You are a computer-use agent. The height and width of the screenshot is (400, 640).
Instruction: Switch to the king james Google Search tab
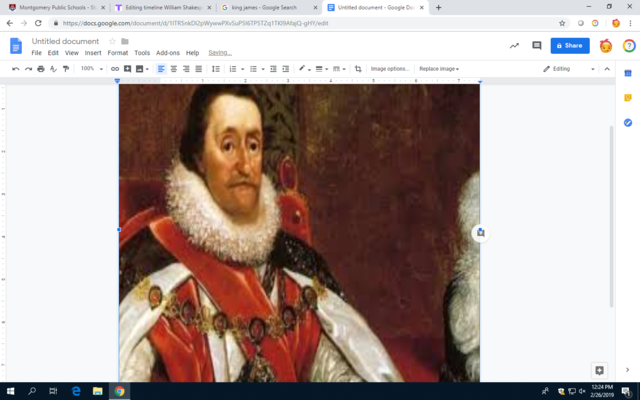coord(269,7)
